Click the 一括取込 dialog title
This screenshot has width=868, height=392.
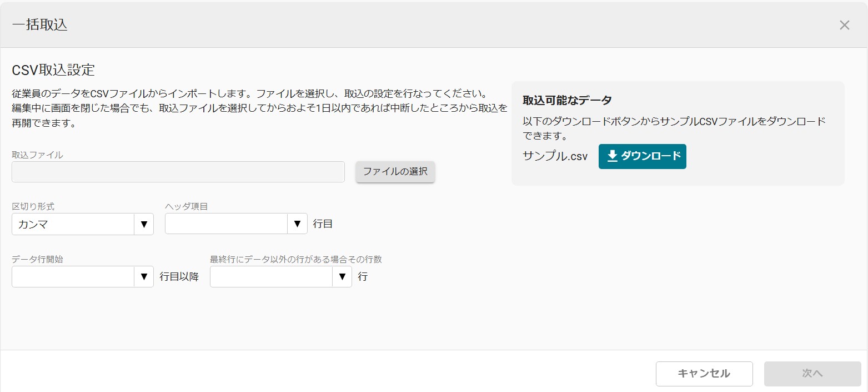pos(39,25)
